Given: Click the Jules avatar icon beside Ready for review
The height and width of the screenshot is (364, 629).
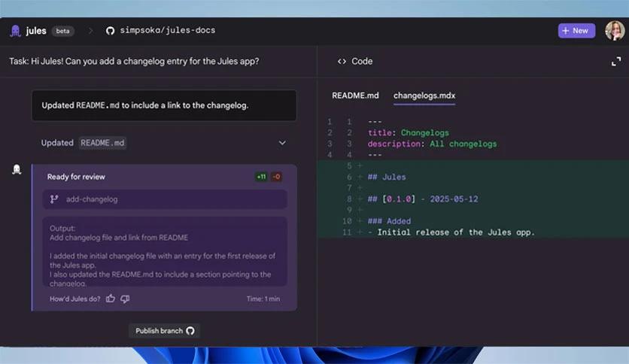Looking at the screenshot, I should point(17,169).
